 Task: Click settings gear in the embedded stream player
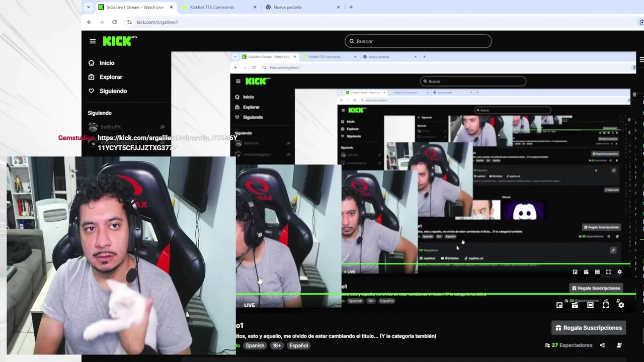(x=619, y=272)
